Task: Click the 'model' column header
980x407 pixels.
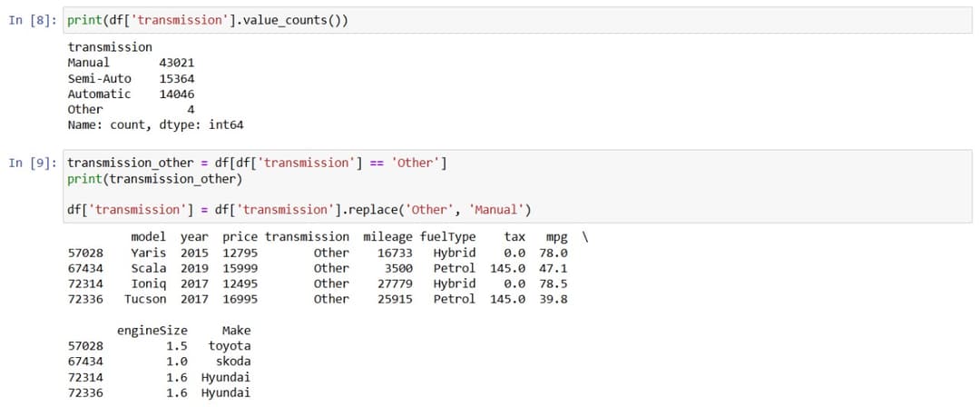Action: [149, 237]
